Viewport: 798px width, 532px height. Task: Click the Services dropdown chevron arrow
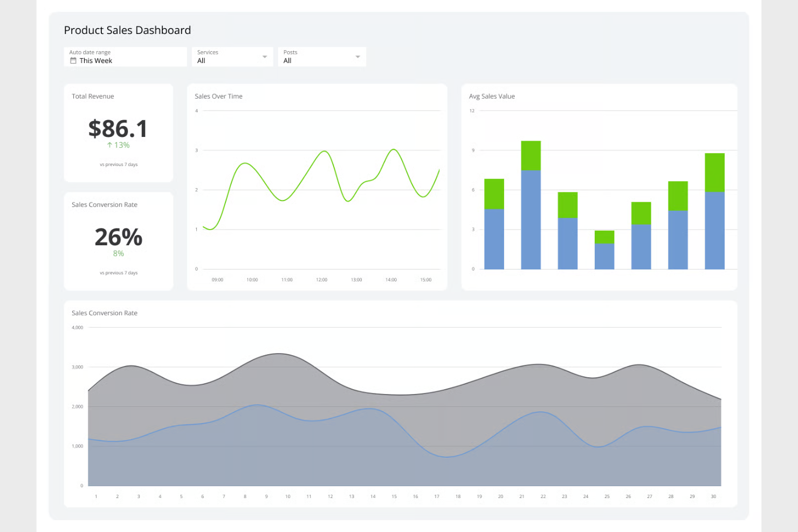click(265, 56)
